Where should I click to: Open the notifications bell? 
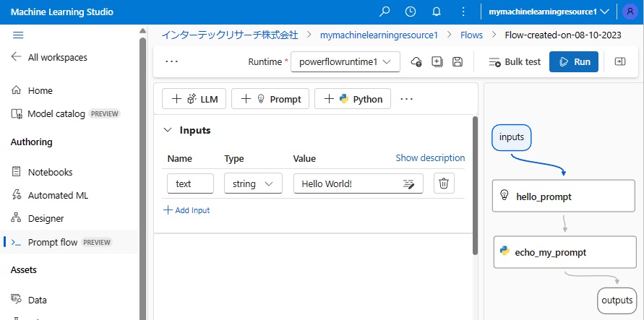click(437, 12)
